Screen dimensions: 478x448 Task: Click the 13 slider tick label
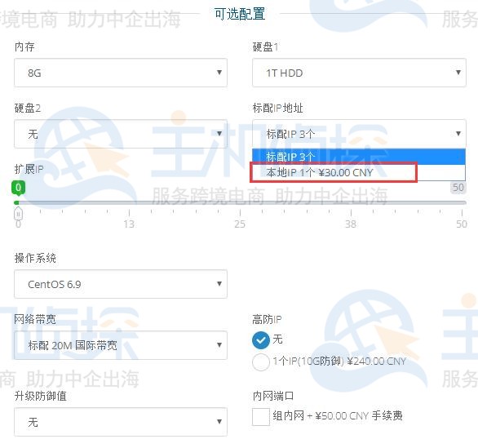tap(129, 224)
